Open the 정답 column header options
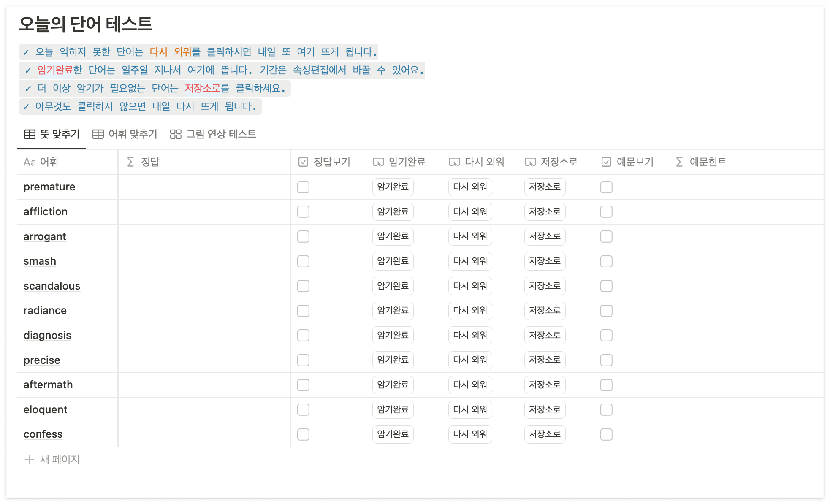Viewport: 830px width, 504px height. pyautogui.click(x=150, y=162)
